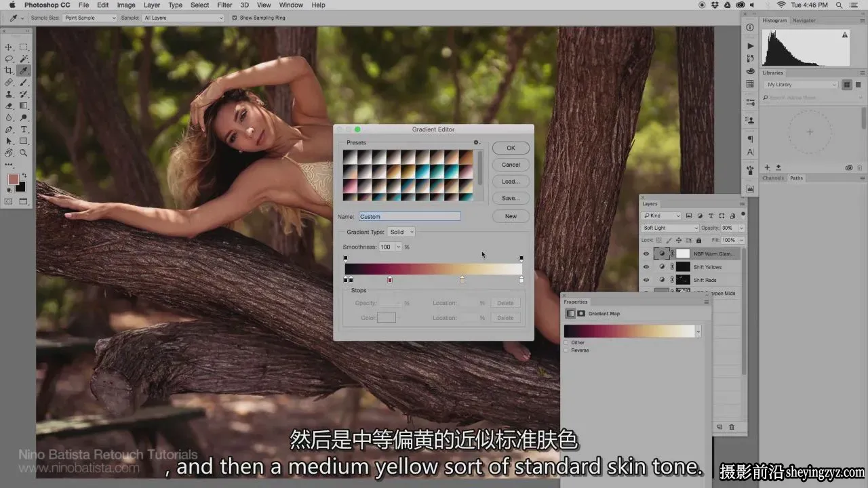Click the foreground color swatch
Image resolution: width=868 pixels, height=488 pixels.
(x=13, y=180)
